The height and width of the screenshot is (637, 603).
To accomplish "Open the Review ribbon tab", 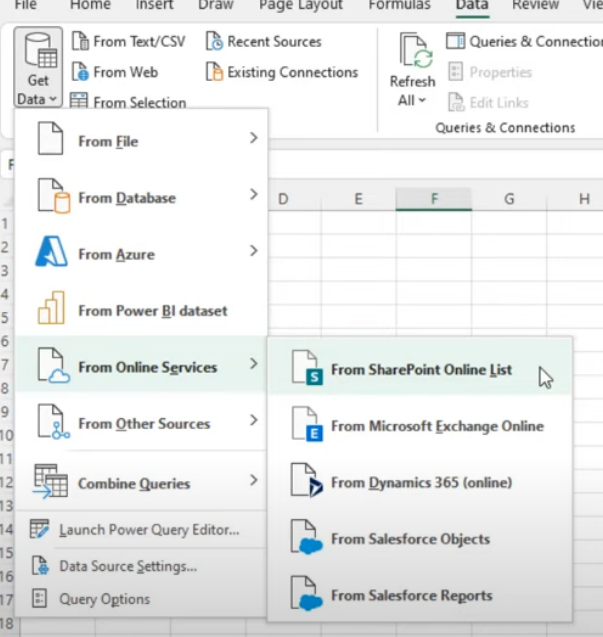I will (x=536, y=4).
